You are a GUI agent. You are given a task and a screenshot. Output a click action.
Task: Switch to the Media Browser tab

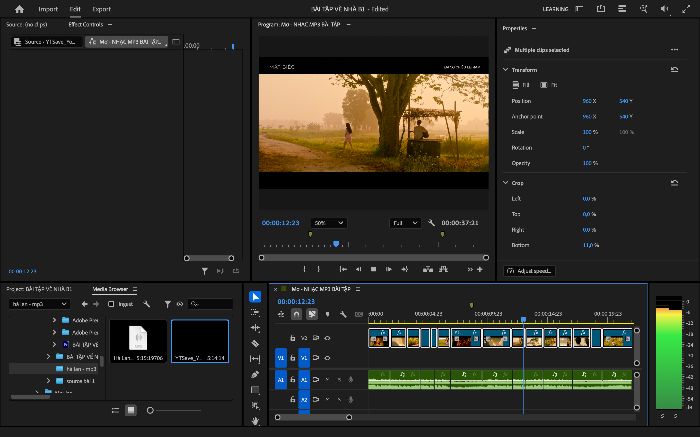tap(110, 289)
